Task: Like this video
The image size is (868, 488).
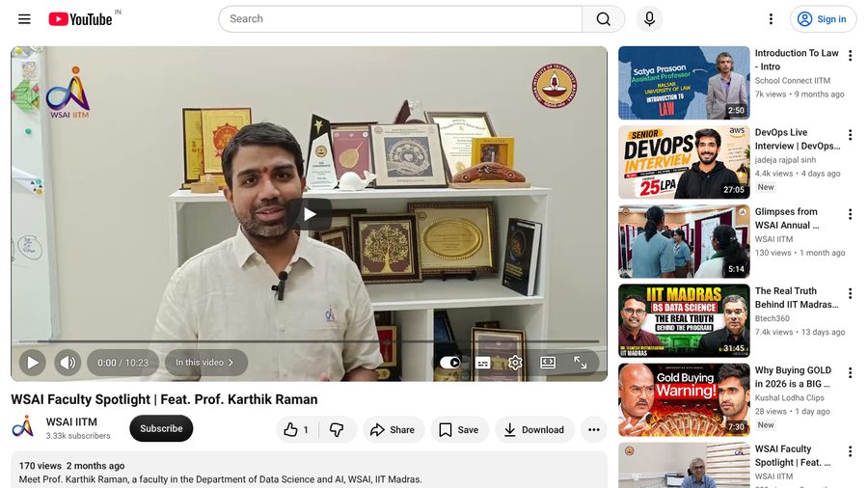Action: (297, 429)
